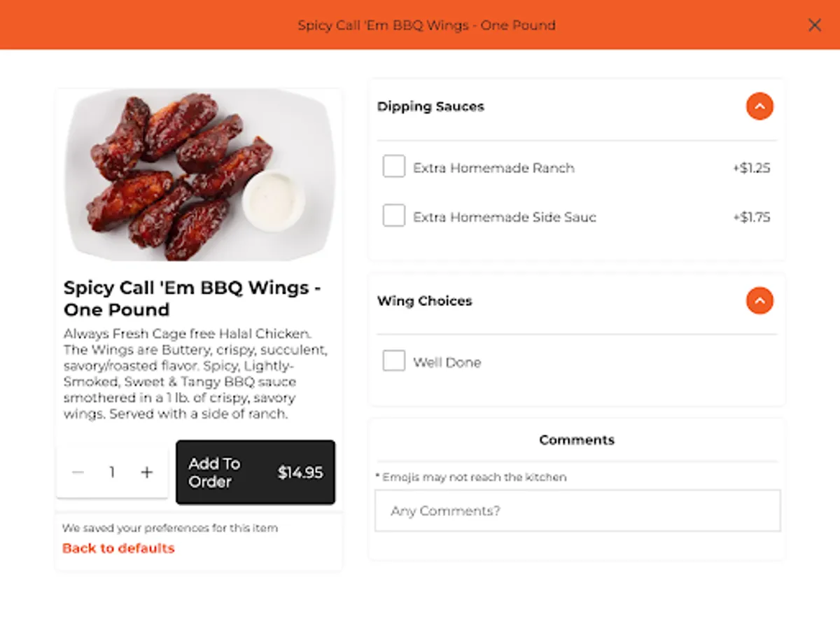
Task: Click the orange header bar title text
Action: [426, 25]
